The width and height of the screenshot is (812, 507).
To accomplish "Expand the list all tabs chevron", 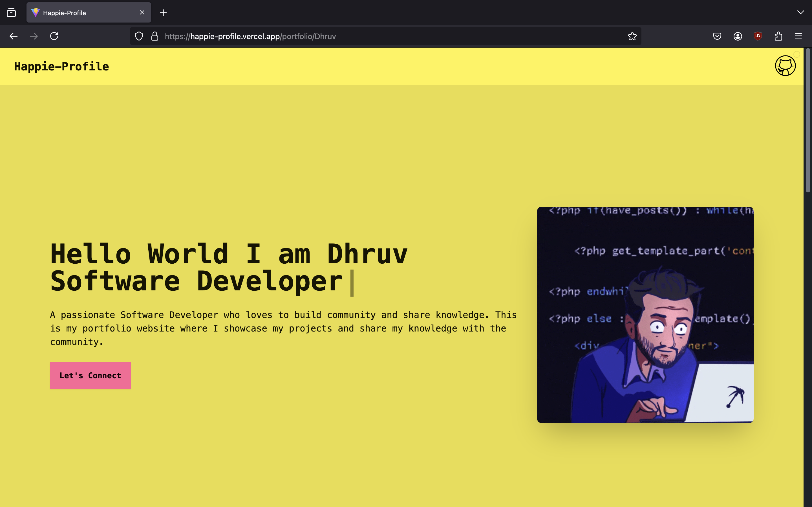I will (x=800, y=12).
